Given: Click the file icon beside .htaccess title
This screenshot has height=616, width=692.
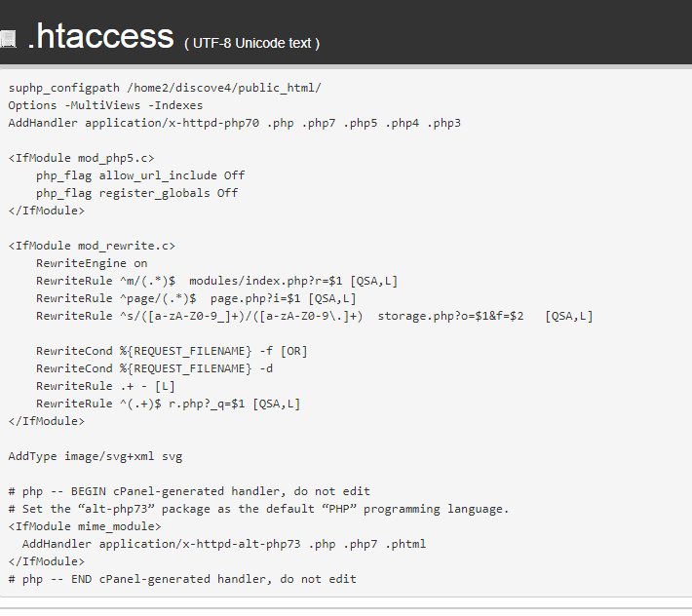Looking at the screenshot, I should coord(8,39).
